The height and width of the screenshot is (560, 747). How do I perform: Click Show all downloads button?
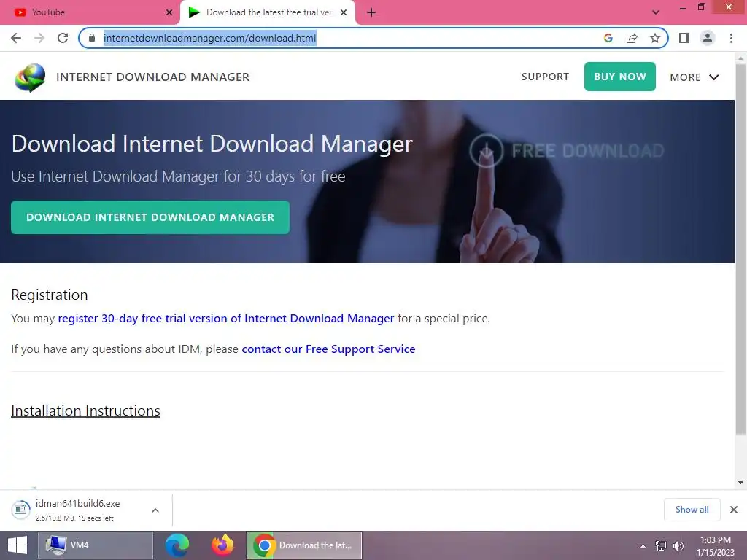coord(692,510)
